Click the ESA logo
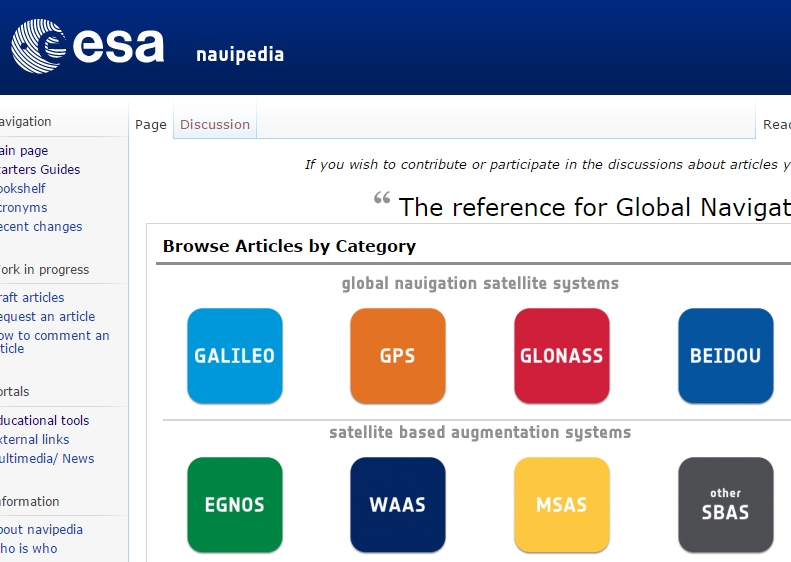The height and width of the screenshot is (562, 791). point(87,46)
